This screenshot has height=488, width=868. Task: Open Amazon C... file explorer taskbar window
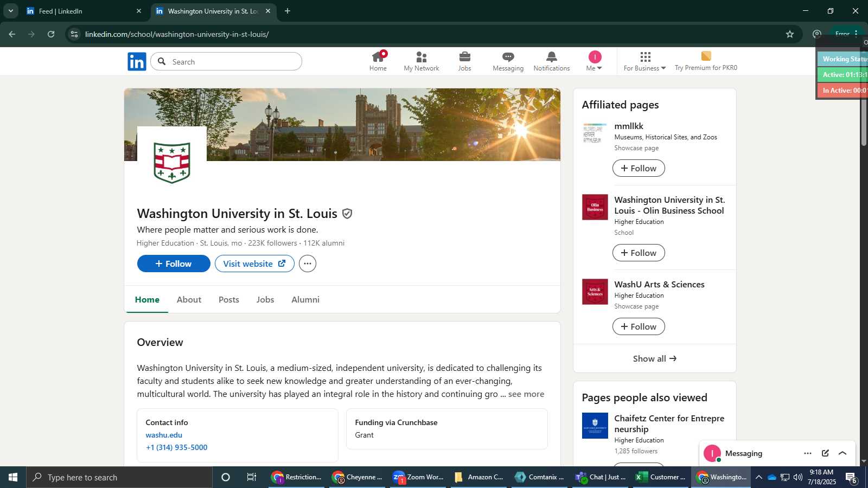(x=480, y=477)
